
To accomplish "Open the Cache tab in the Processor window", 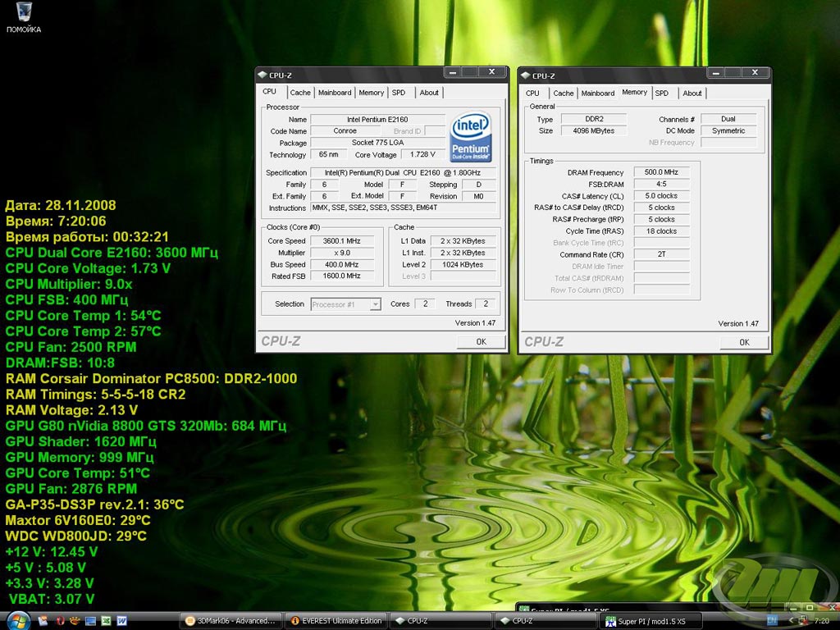I will [x=300, y=93].
